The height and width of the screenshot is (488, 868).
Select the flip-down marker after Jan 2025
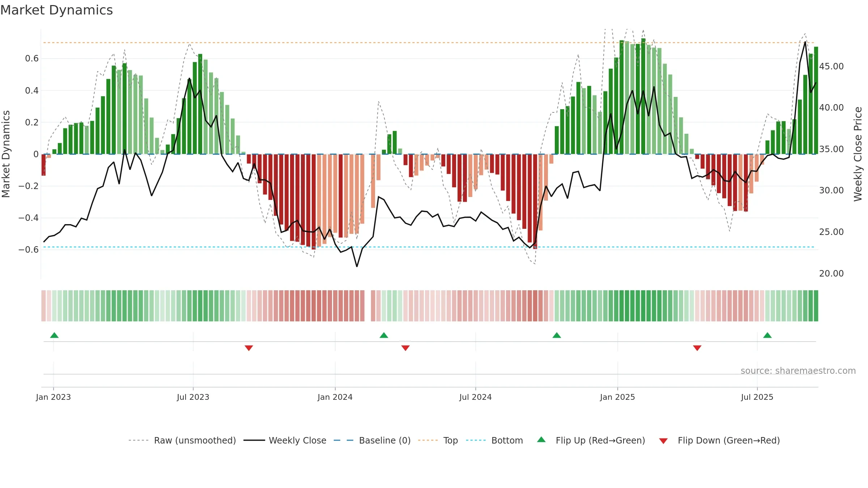(697, 348)
